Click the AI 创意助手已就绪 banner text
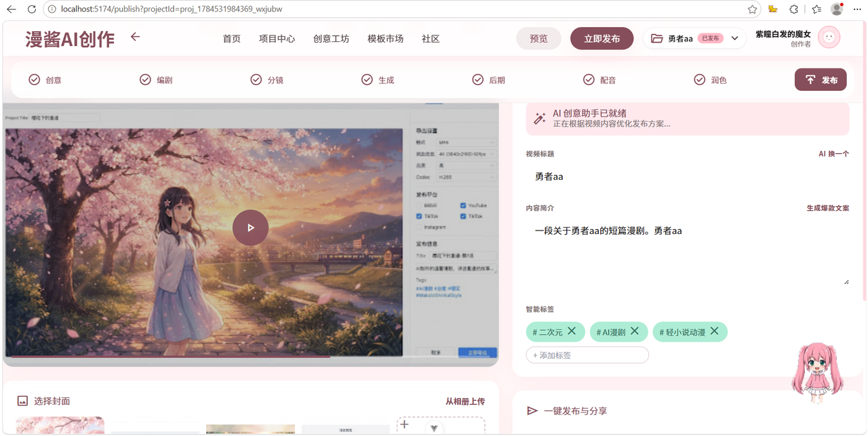 589,113
